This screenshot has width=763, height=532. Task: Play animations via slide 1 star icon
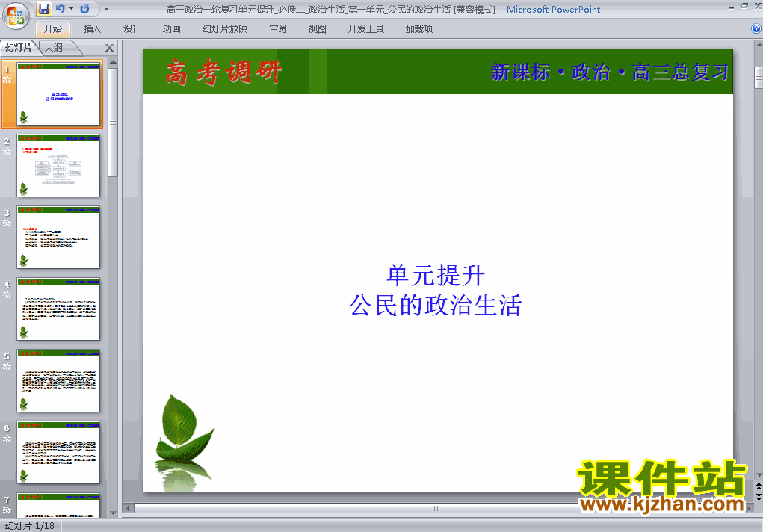point(7,79)
